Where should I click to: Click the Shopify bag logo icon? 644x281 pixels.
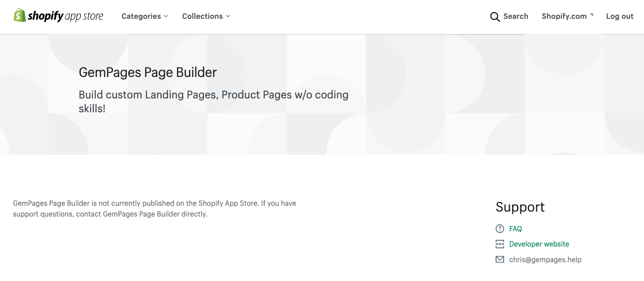coord(20,16)
